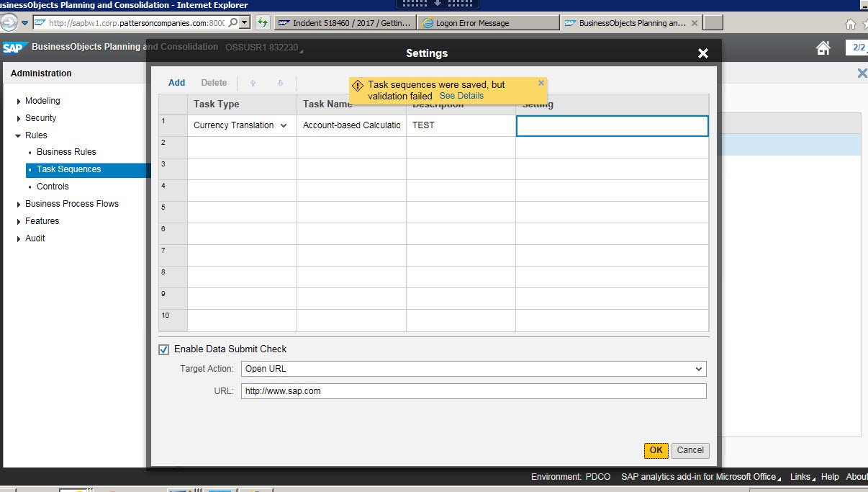Image resolution: width=868 pixels, height=492 pixels.
Task: Click the SAP logo in the header
Action: pyautogui.click(x=14, y=48)
